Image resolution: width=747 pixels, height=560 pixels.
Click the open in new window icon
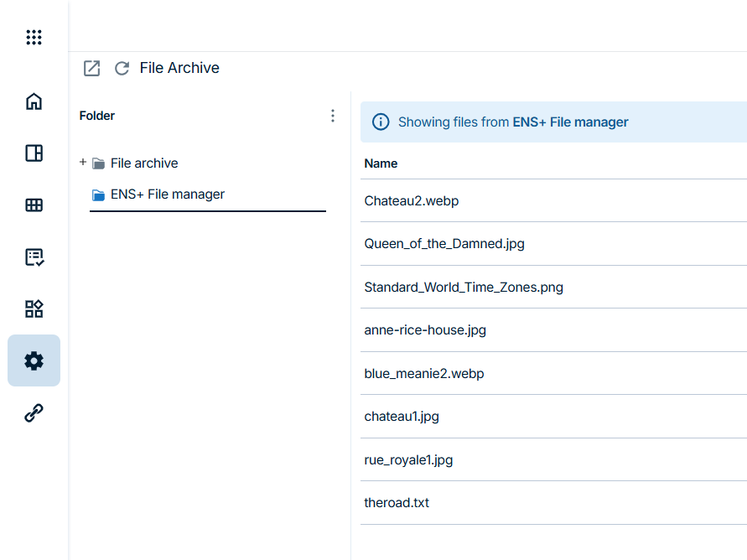(x=91, y=69)
